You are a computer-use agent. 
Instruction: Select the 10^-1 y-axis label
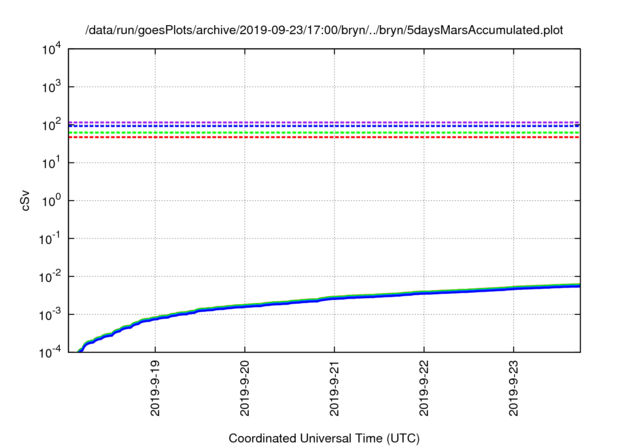[x=50, y=239]
